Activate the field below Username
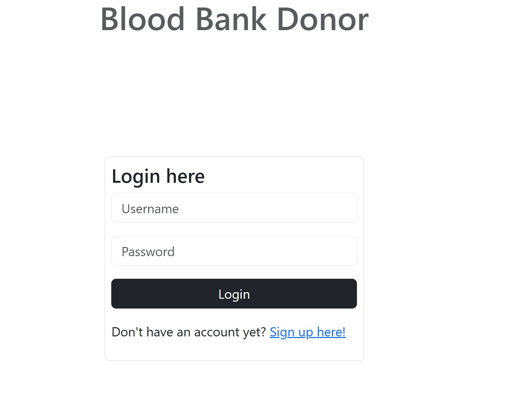Screen dimensions: 532x395 234,251
